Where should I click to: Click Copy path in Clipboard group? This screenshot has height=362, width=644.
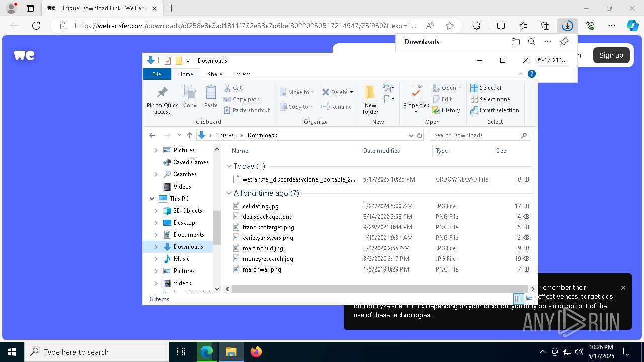click(x=242, y=99)
